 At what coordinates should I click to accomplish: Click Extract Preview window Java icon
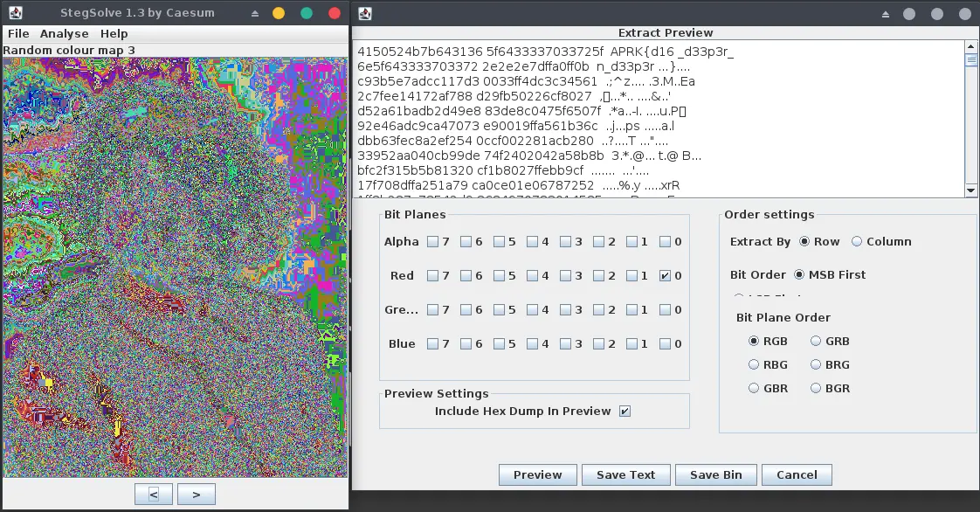365,13
